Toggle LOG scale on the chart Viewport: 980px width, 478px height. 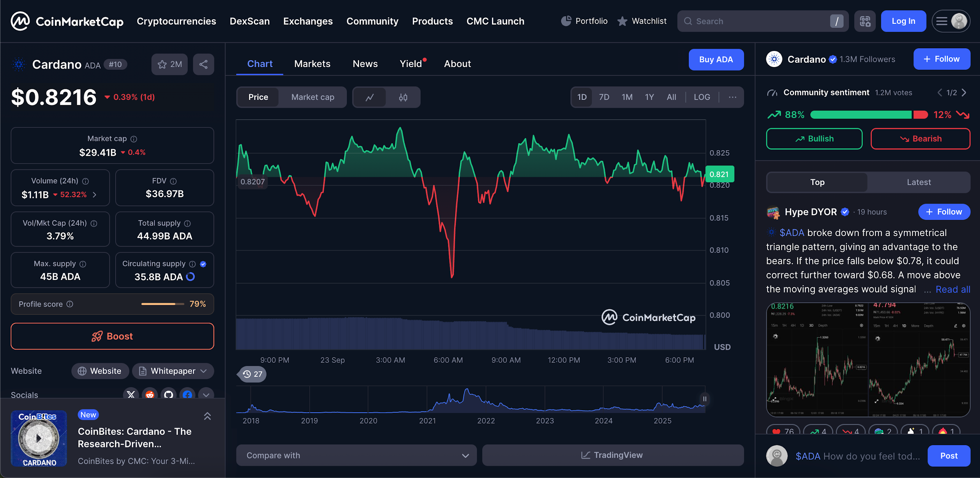(702, 97)
